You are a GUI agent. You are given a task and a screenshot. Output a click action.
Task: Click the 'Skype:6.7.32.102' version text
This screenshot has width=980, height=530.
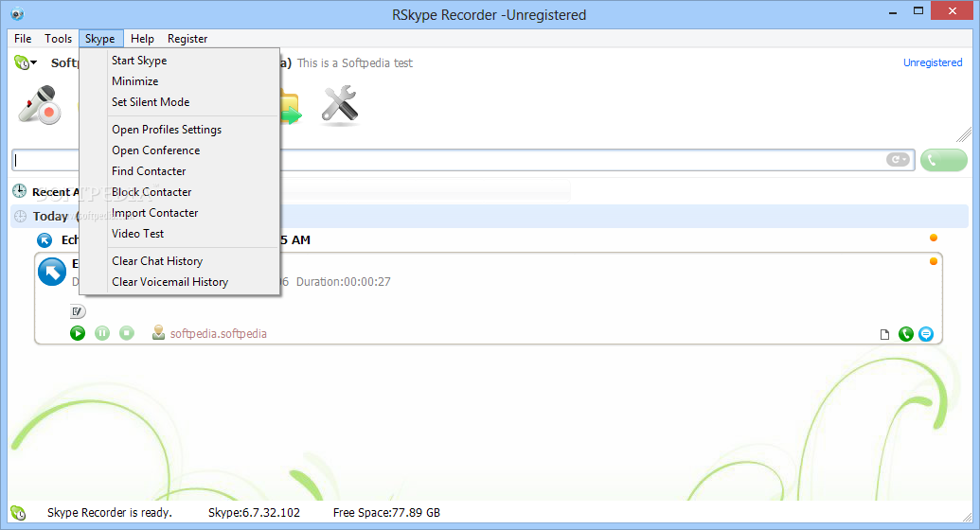click(254, 513)
